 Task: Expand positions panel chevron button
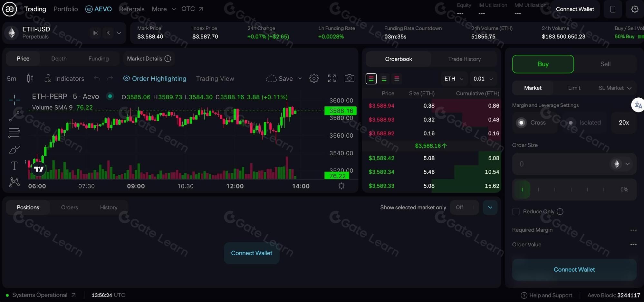(x=490, y=207)
